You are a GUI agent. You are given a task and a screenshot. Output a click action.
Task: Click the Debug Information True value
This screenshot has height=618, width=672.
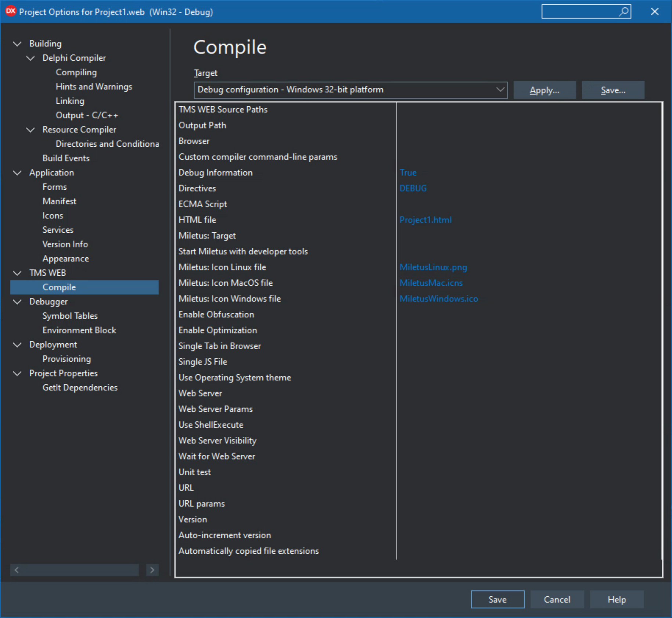[x=408, y=173]
